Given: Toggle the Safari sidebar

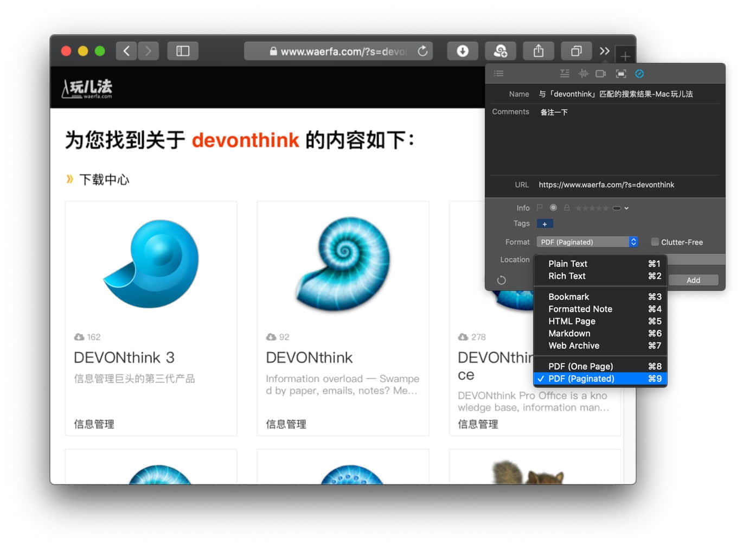Looking at the screenshot, I should [183, 51].
